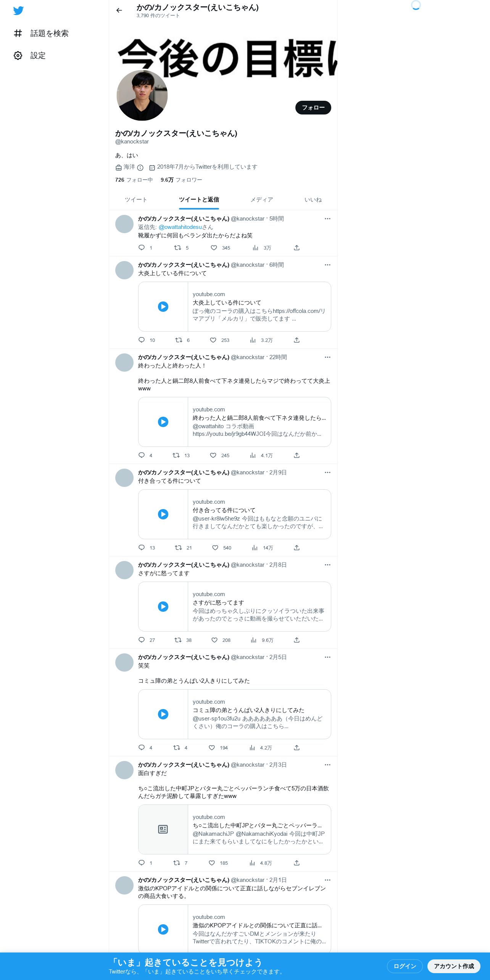This screenshot has width=490, height=980.
Task: Reply to the さすがに怒ってます tweet
Action: point(142,640)
